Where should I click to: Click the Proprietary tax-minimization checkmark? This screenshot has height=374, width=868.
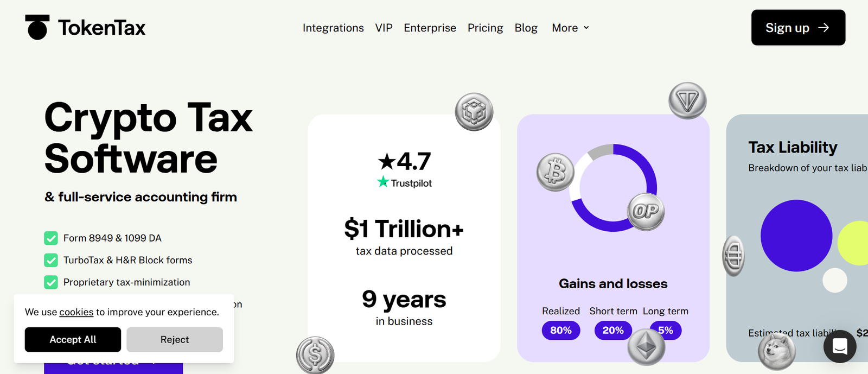pos(51,282)
